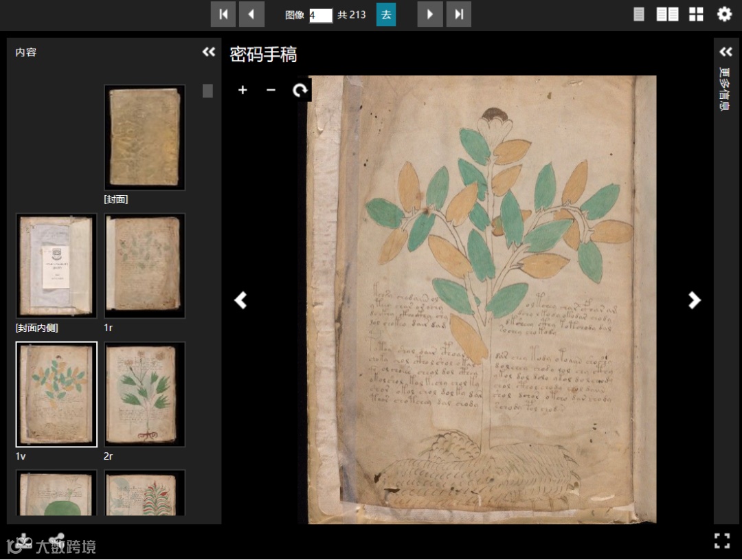Go to the first image
This screenshot has width=742, height=560.
tap(223, 14)
